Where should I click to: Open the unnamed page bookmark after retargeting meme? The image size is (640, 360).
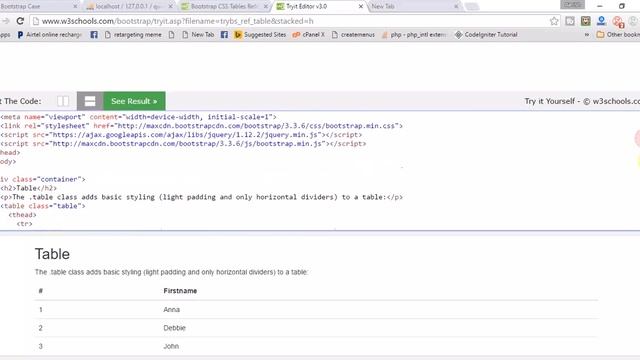(x=171, y=35)
